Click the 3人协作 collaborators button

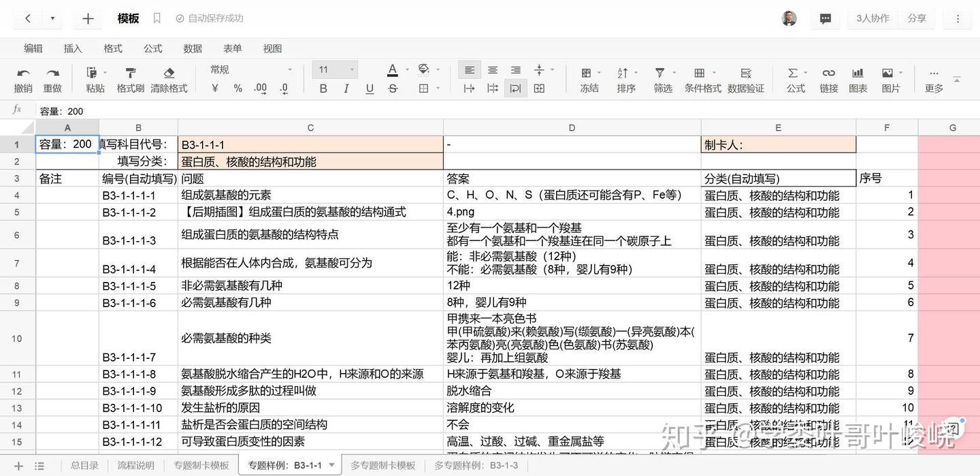coord(872,18)
